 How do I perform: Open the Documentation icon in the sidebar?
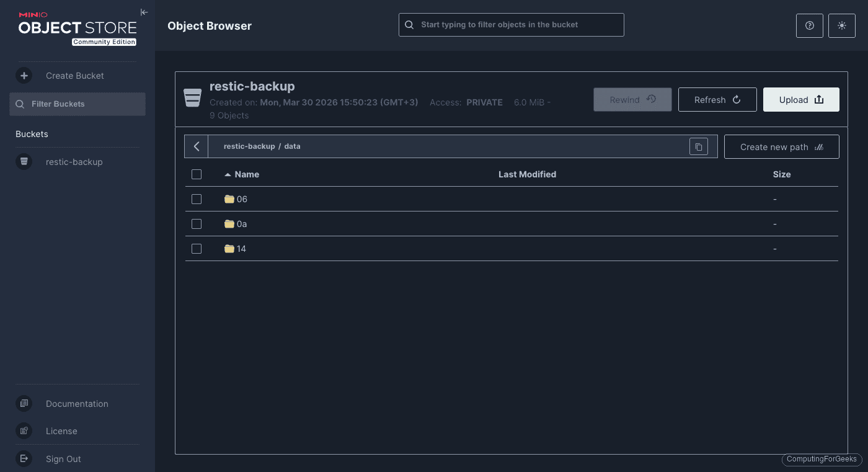(24, 403)
